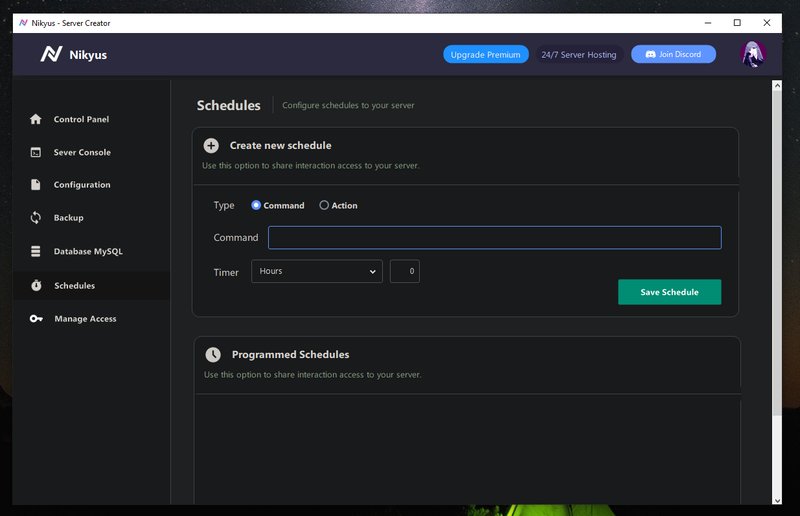
Task: Close the Nikyus Server Creator window
Action: 767,23
